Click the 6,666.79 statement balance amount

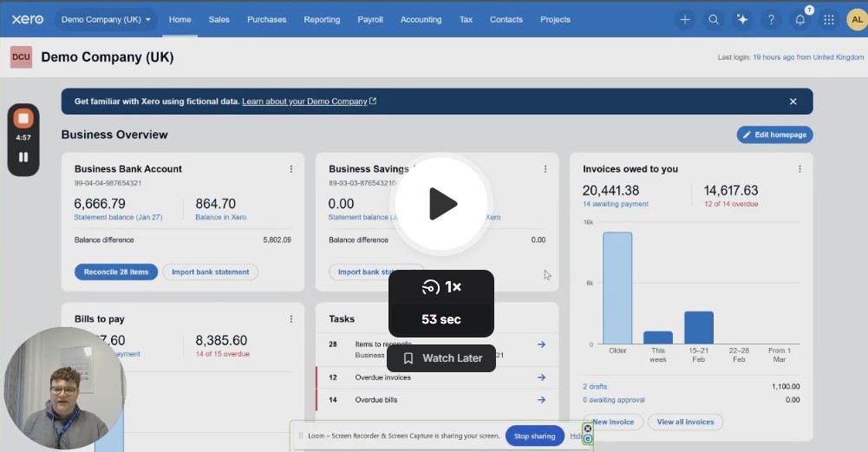[x=100, y=204]
